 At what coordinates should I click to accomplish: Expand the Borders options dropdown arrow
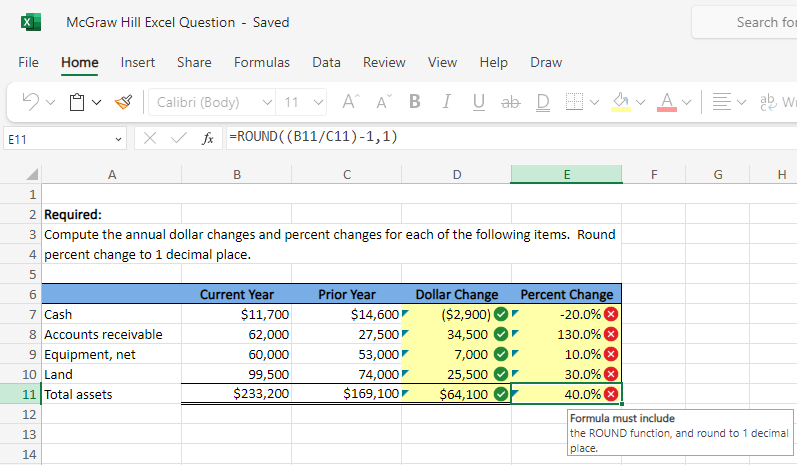594,103
